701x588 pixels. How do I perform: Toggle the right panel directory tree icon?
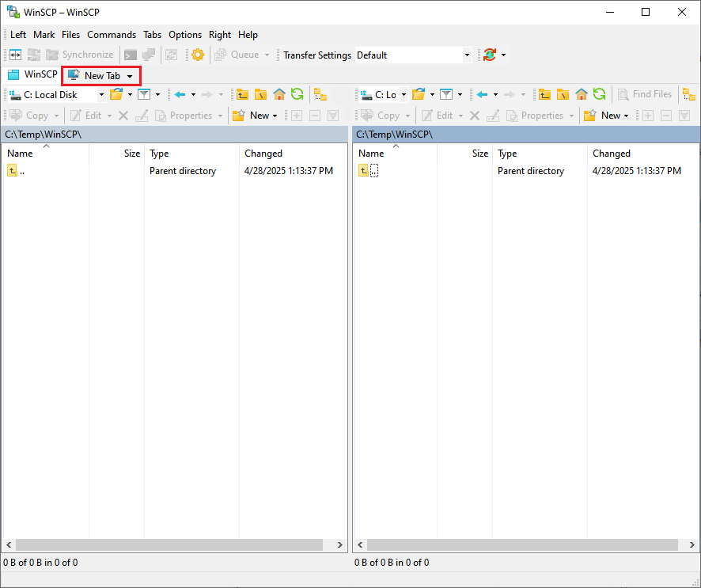[689, 94]
